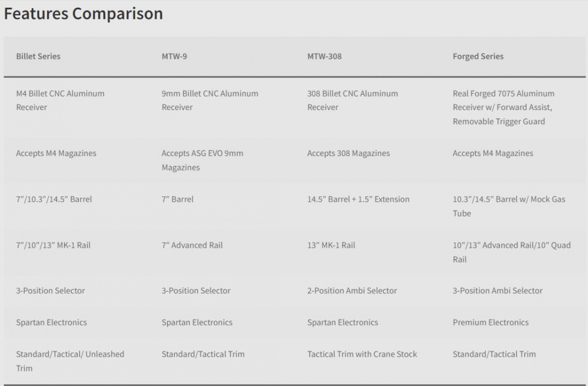The width and height of the screenshot is (588, 386).
Task: Click the 10.3"/14.5" Barrel w/ Mock Gas Tube cell
Action: [x=509, y=206]
